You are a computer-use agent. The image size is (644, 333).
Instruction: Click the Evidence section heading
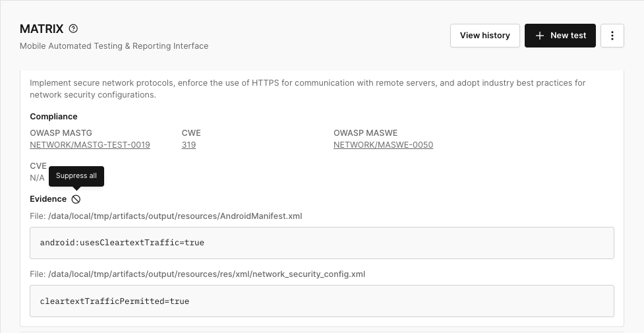[48, 199]
